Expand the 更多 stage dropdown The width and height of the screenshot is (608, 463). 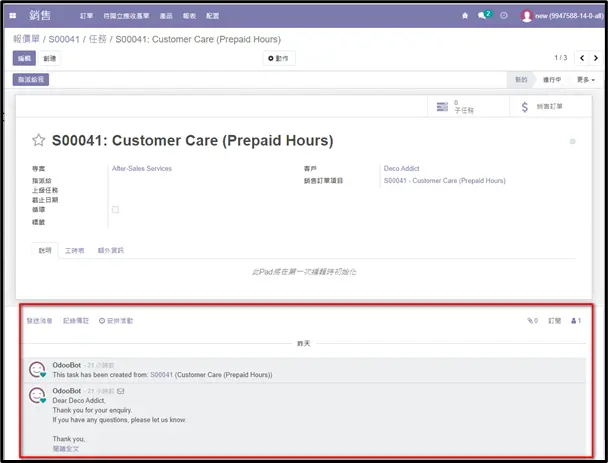point(586,79)
